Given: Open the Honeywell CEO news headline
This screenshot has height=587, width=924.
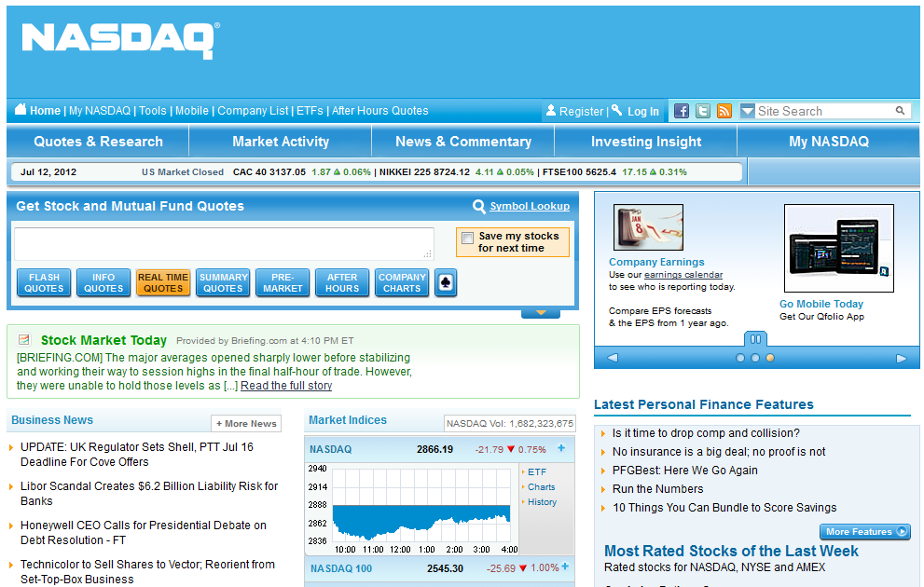Looking at the screenshot, I should (144, 533).
